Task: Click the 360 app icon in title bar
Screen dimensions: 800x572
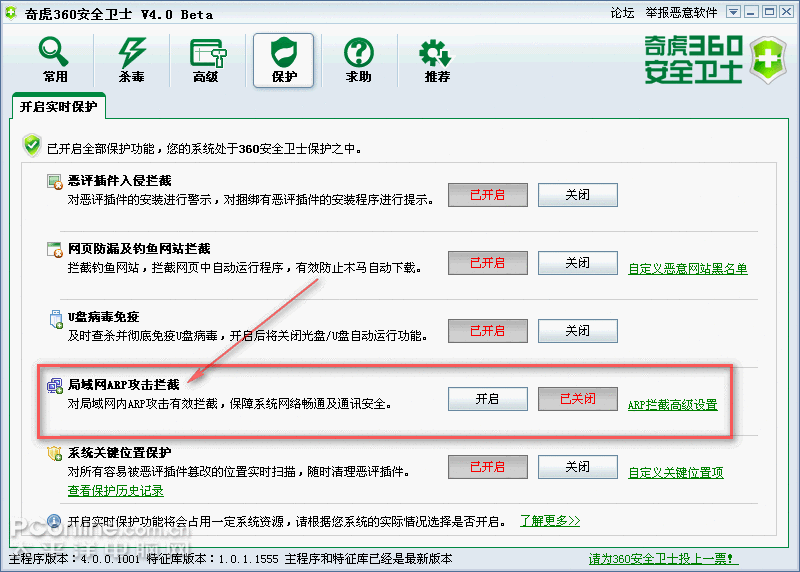Action: coord(11,13)
